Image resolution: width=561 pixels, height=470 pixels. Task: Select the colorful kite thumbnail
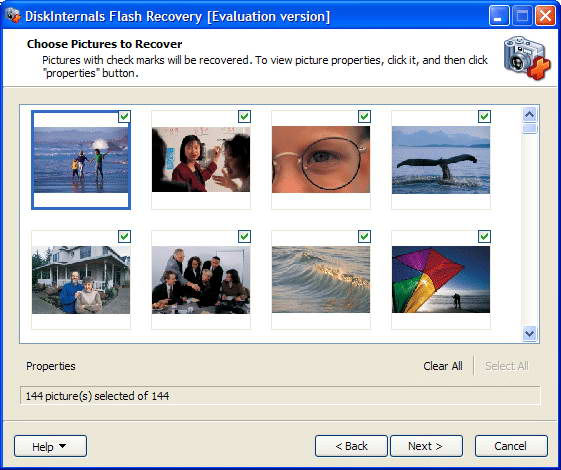441,280
